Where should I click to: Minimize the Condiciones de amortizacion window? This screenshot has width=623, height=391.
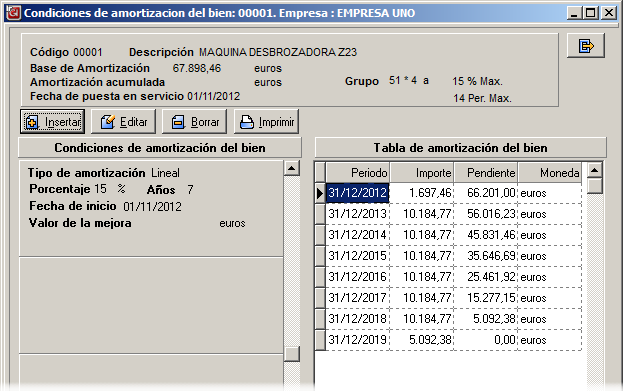tap(574, 13)
